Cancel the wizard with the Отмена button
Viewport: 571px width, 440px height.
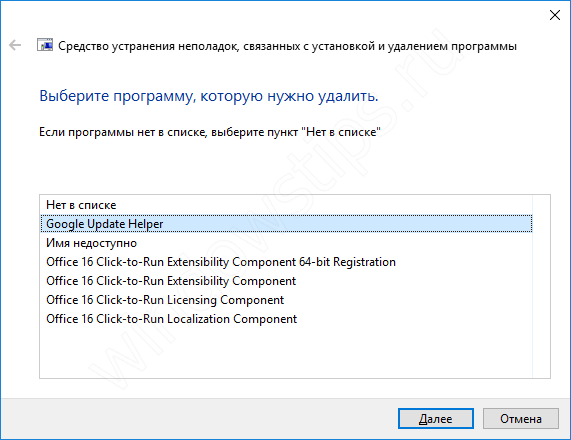pyautogui.click(x=521, y=419)
